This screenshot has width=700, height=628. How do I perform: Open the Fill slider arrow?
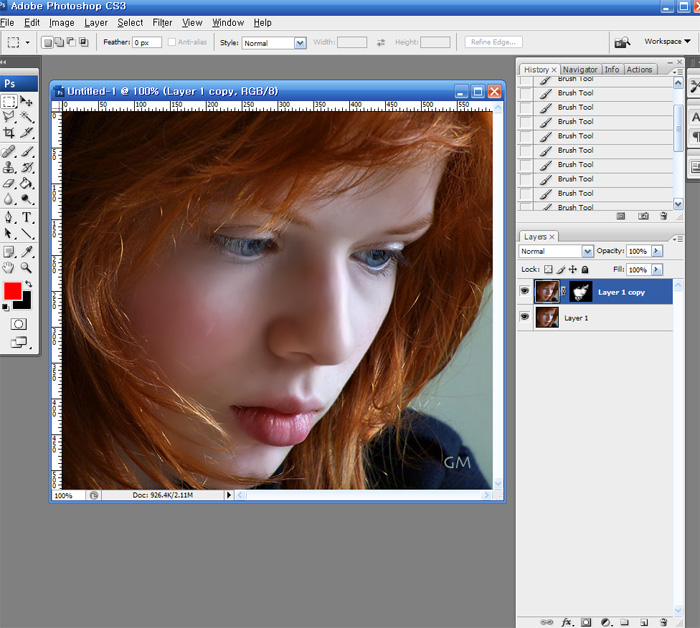pos(657,270)
